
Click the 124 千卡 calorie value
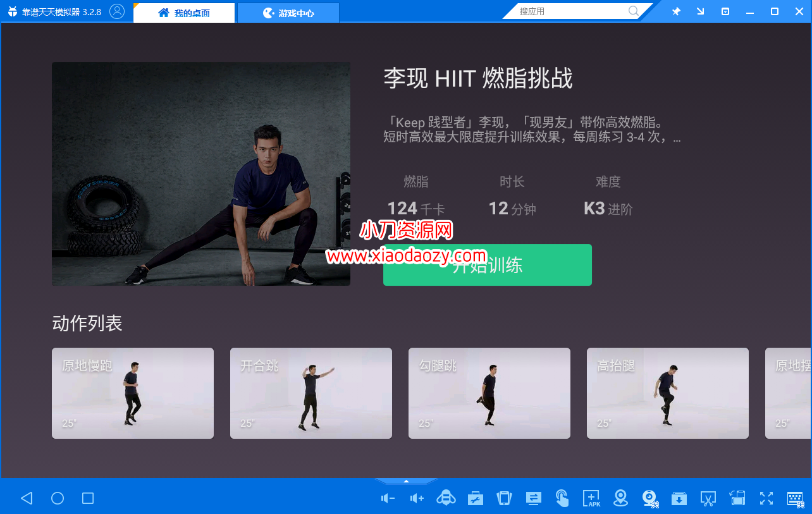[x=416, y=209]
